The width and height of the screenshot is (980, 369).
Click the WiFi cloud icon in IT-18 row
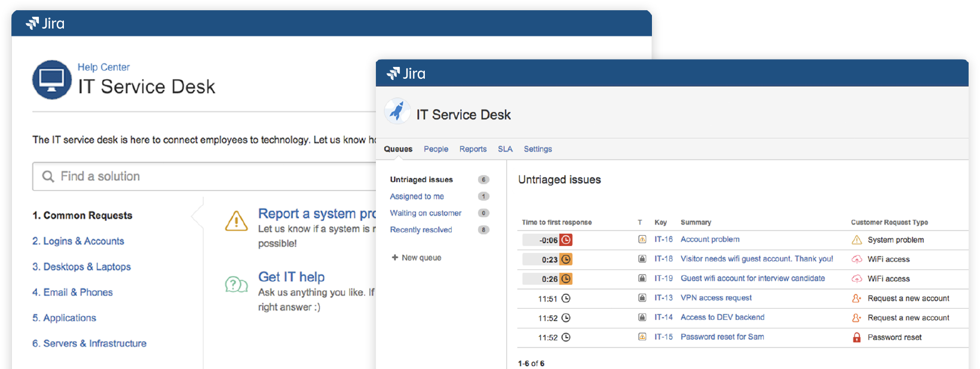pos(856,259)
